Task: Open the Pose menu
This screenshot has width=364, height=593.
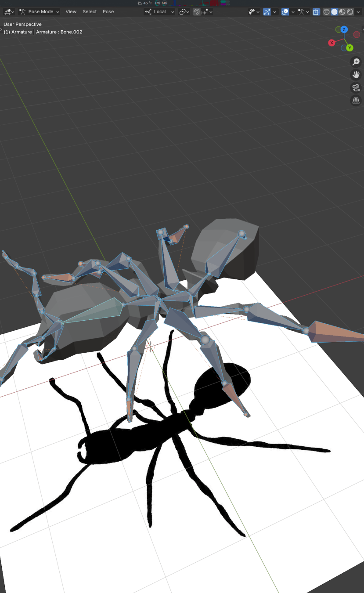Action: click(x=108, y=12)
